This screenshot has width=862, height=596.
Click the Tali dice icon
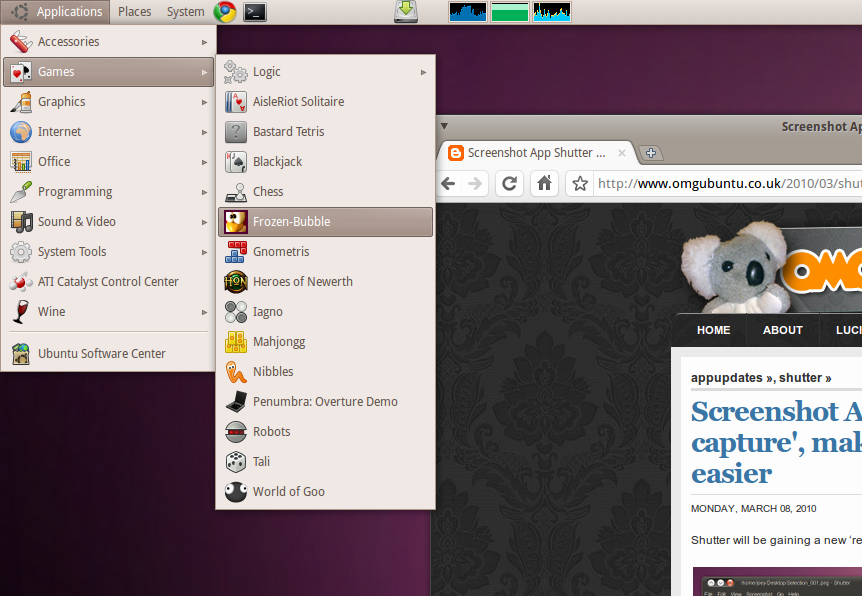coord(236,461)
